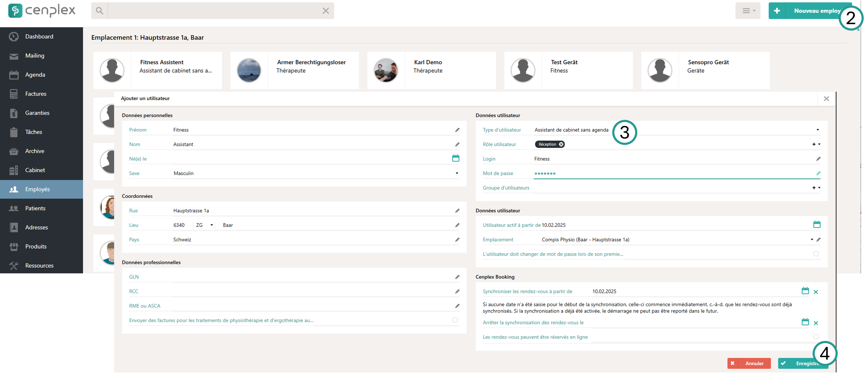Click the Factures calculator icon
This screenshot has height=377, width=868.
pos(14,94)
